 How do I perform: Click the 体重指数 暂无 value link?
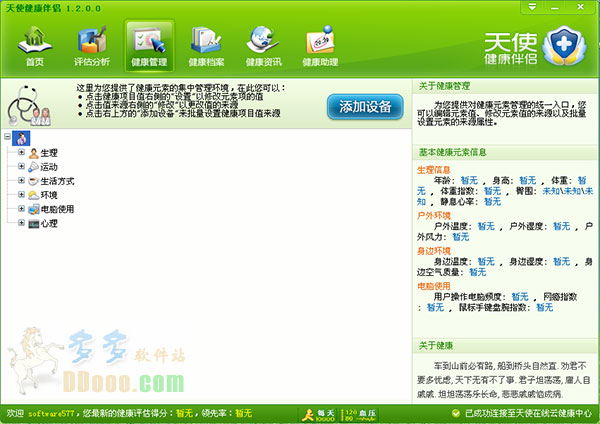click(492, 191)
